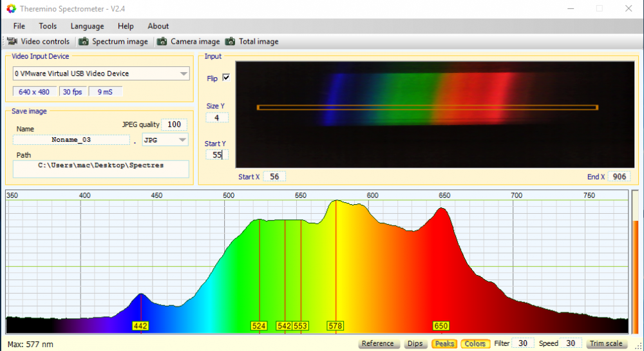Click the 650 peak label

tap(440, 326)
